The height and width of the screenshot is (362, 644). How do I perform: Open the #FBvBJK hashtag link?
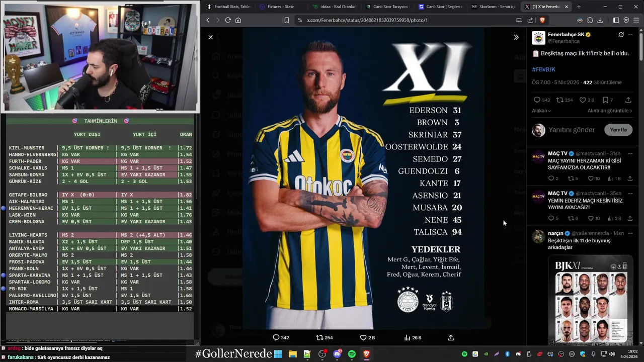[x=543, y=69]
